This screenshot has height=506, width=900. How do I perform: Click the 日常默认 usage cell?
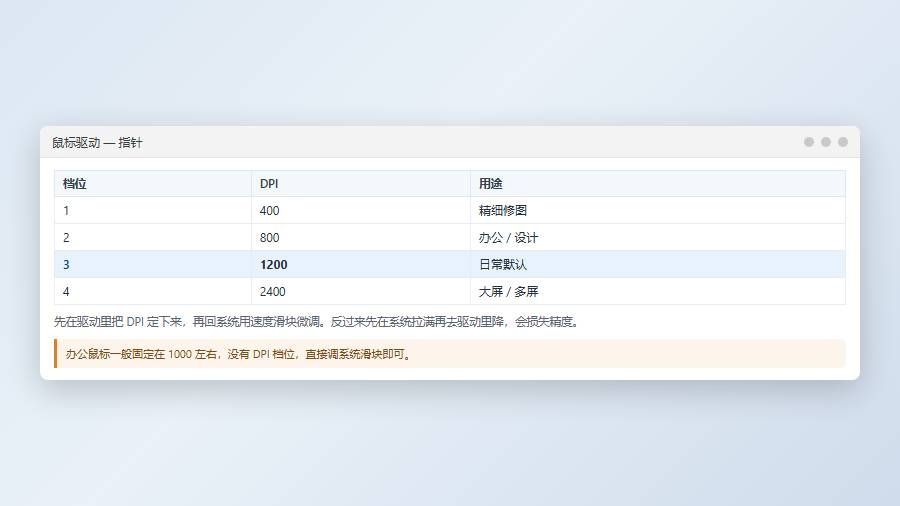coord(658,264)
